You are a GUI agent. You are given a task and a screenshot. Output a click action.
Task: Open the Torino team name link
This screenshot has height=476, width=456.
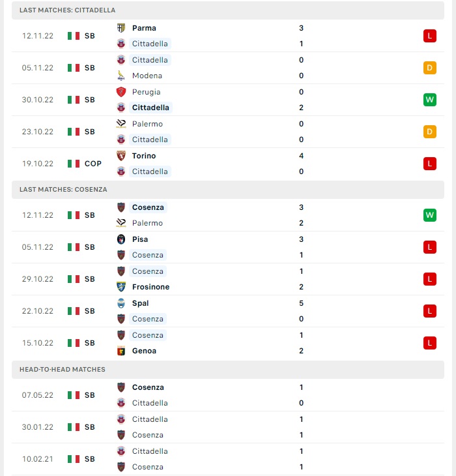pos(144,156)
